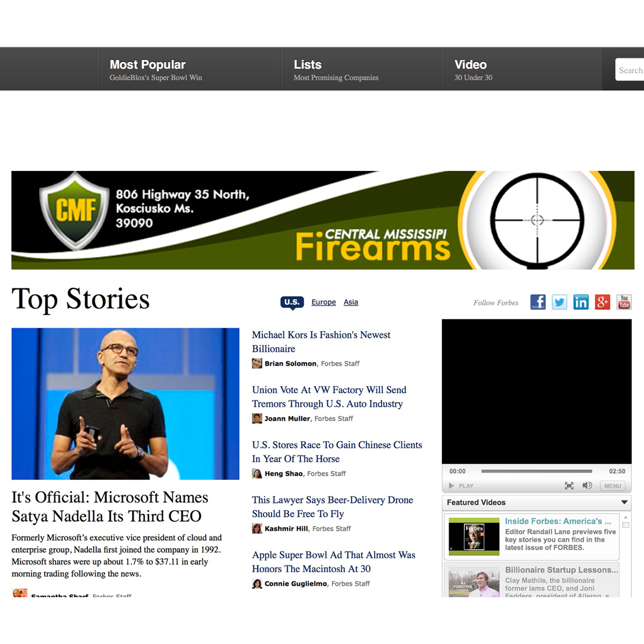644x644 pixels.
Task: Open the Lists navigation menu
Action: click(x=307, y=64)
